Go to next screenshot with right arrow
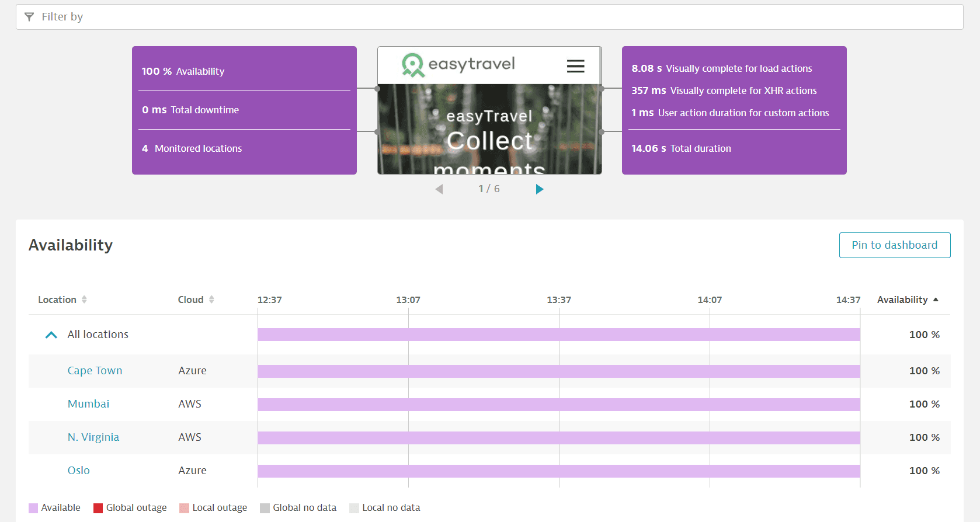This screenshot has height=522, width=980. (540, 189)
